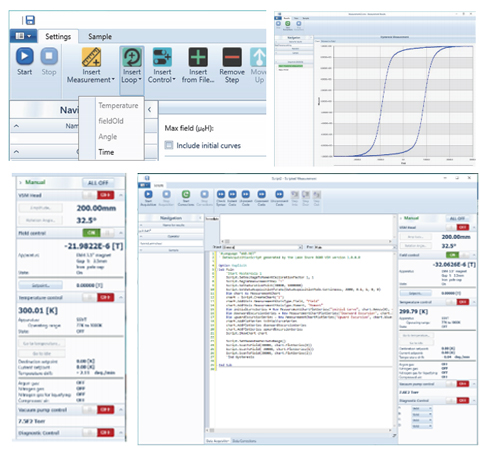The height and width of the screenshot is (456, 500).
Task: Select Time from the loop menu
Action: pos(106,152)
